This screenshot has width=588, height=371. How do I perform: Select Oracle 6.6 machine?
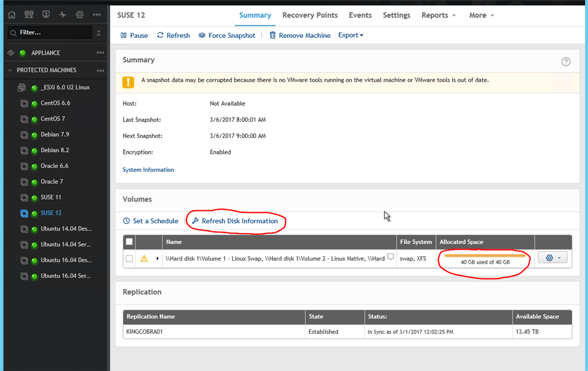click(x=54, y=166)
